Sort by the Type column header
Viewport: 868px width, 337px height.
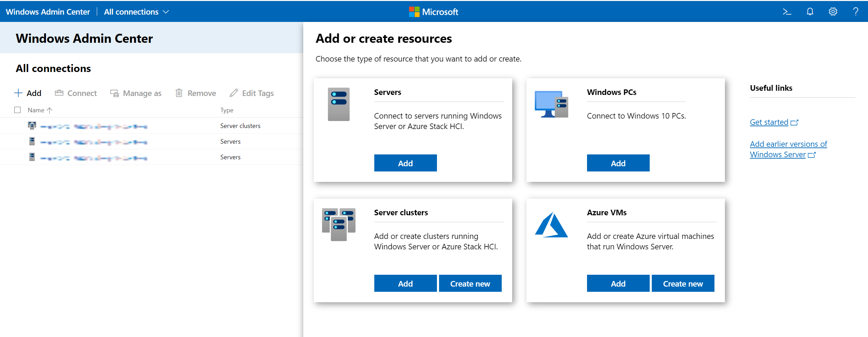tap(227, 110)
